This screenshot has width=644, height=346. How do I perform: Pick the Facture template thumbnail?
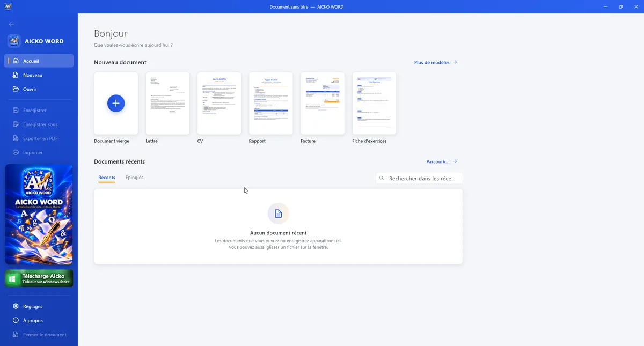pyautogui.click(x=323, y=104)
